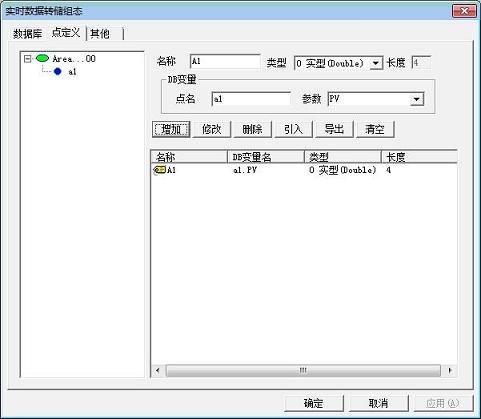Confirm with the 确定 button
This screenshot has width=481, height=419.
pos(314,403)
